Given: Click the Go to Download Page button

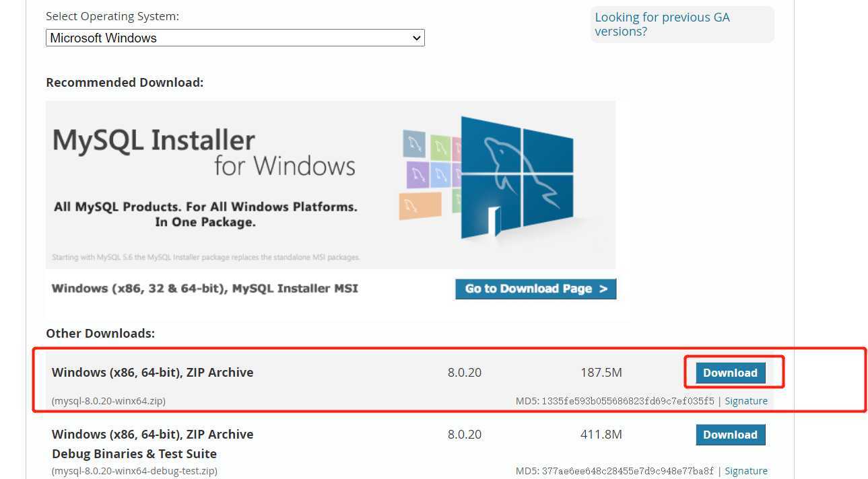Looking at the screenshot, I should [x=536, y=289].
